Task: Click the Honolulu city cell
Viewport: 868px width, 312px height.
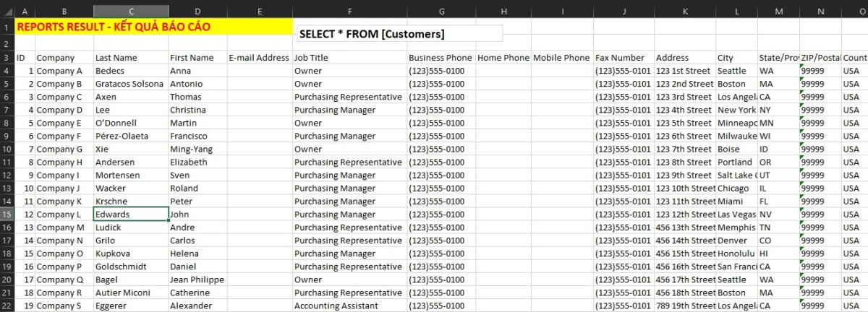Action: (736, 253)
